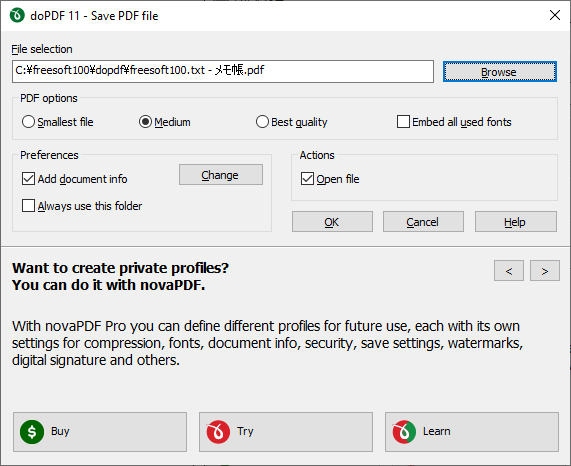Click the green dollar Buy icon
The height and width of the screenshot is (466, 571).
[x=32, y=432]
